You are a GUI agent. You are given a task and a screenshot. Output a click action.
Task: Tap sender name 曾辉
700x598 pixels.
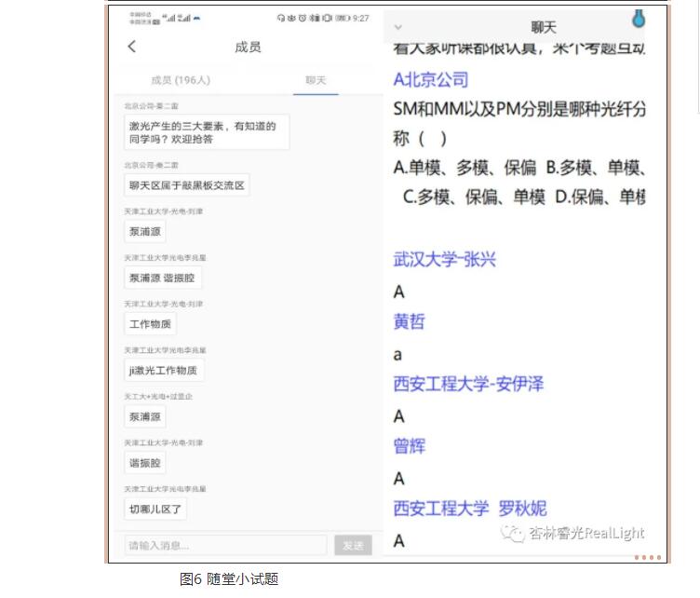(x=410, y=446)
